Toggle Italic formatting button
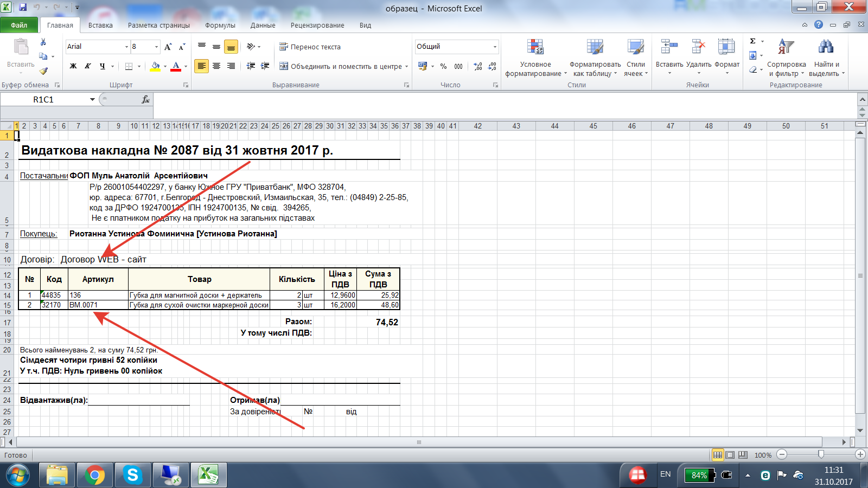This screenshot has width=868, height=488. [x=87, y=66]
